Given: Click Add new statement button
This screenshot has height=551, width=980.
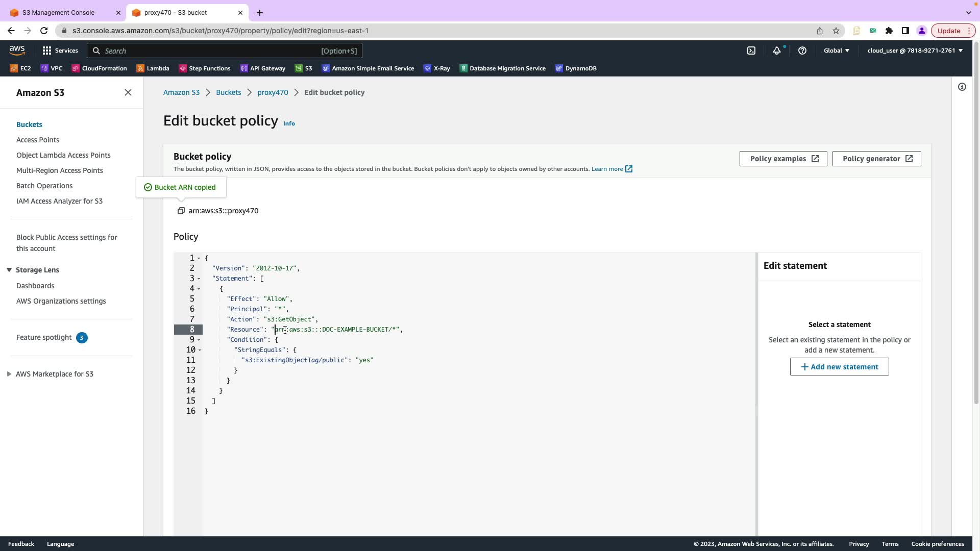Looking at the screenshot, I should (839, 367).
